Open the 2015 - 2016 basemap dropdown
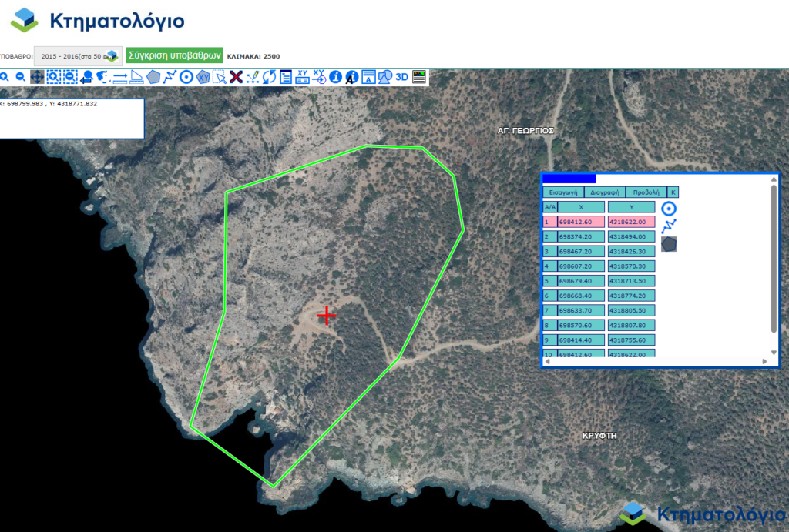The width and height of the screenshot is (789, 532). [78, 55]
